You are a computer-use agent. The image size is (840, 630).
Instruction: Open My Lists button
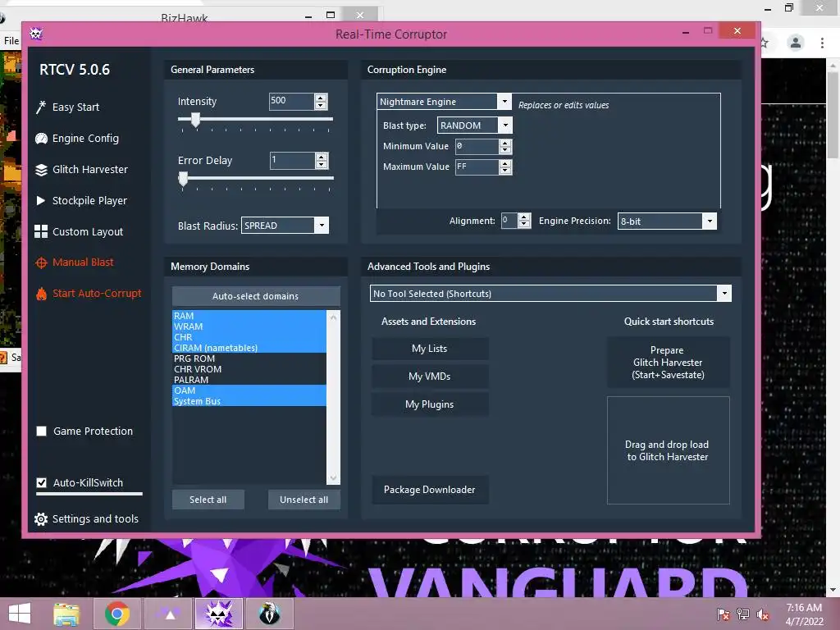[430, 349]
